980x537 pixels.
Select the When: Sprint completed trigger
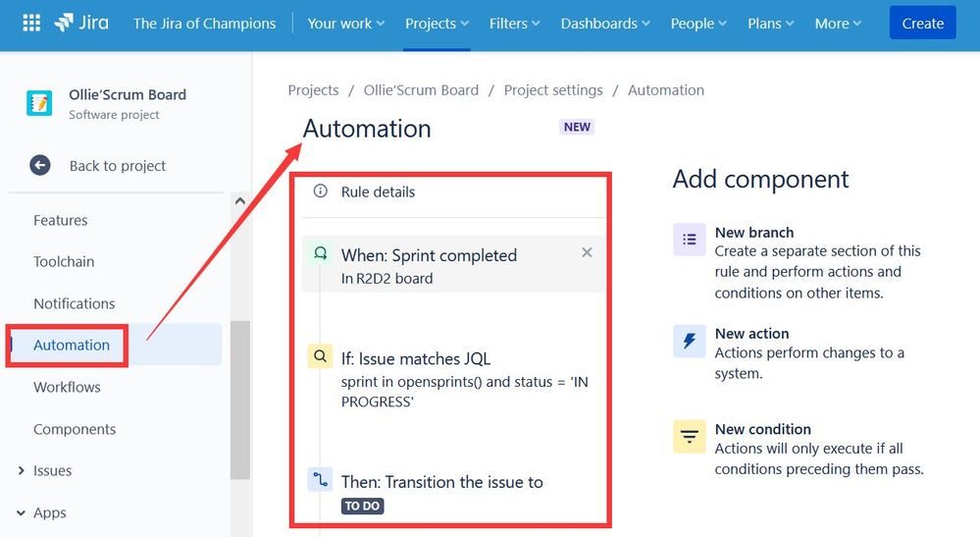(453, 264)
